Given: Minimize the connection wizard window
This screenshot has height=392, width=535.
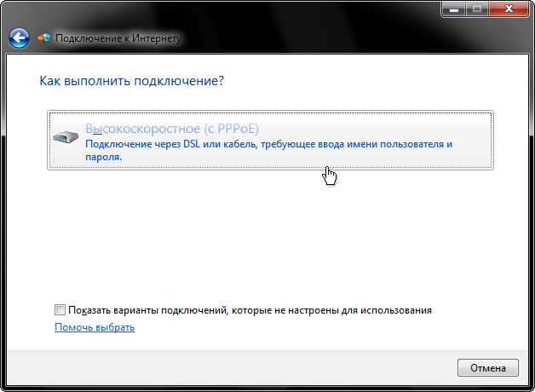Looking at the screenshot, I should 454,9.
